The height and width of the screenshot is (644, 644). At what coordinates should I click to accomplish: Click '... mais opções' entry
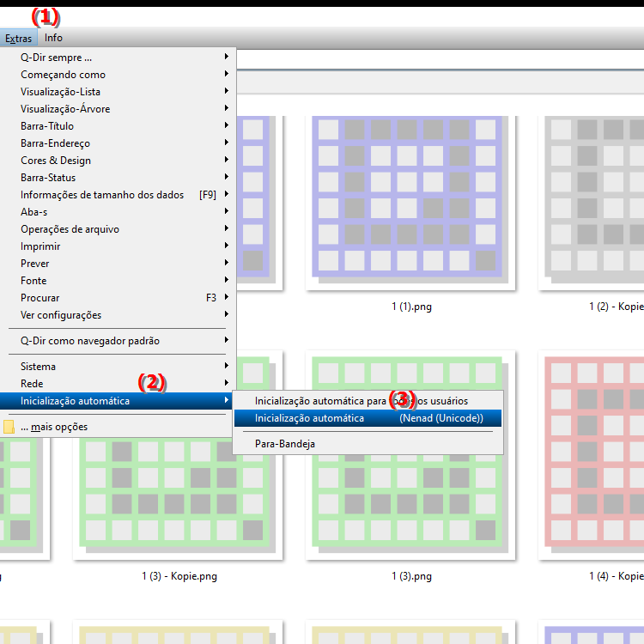click(116, 427)
